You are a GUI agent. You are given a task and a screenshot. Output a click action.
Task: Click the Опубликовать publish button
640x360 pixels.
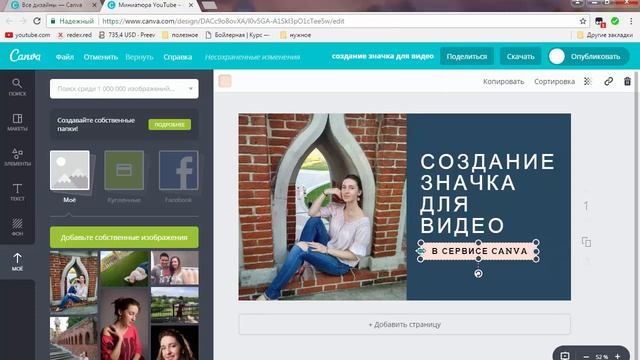588,56
